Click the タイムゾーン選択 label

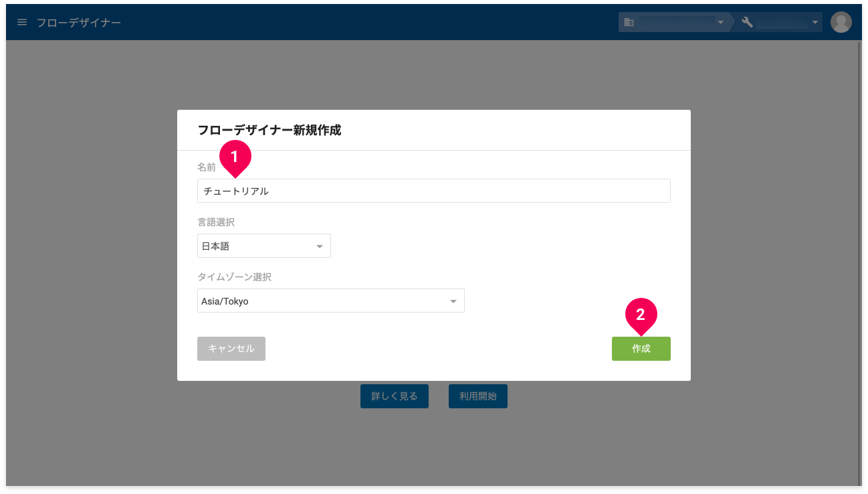coord(235,277)
